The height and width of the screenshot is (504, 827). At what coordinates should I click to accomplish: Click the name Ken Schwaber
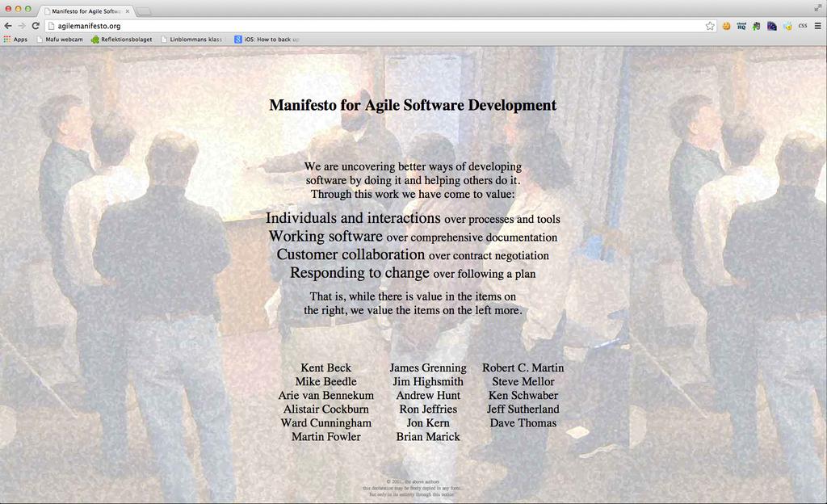(523, 396)
